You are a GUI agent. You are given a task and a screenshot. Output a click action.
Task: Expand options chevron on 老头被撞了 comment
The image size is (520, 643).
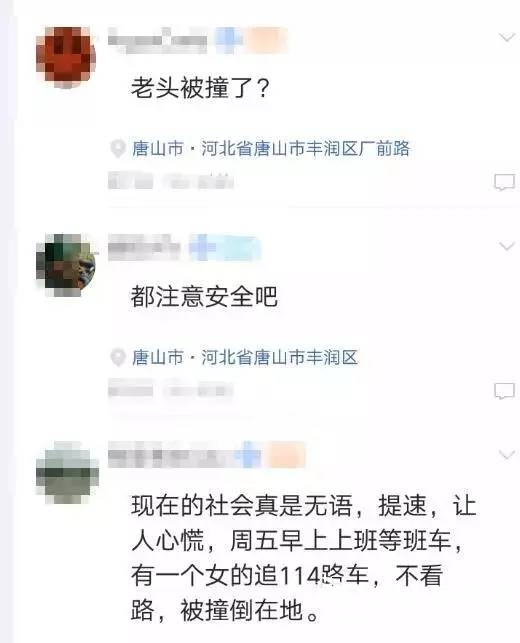tap(507, 38)
